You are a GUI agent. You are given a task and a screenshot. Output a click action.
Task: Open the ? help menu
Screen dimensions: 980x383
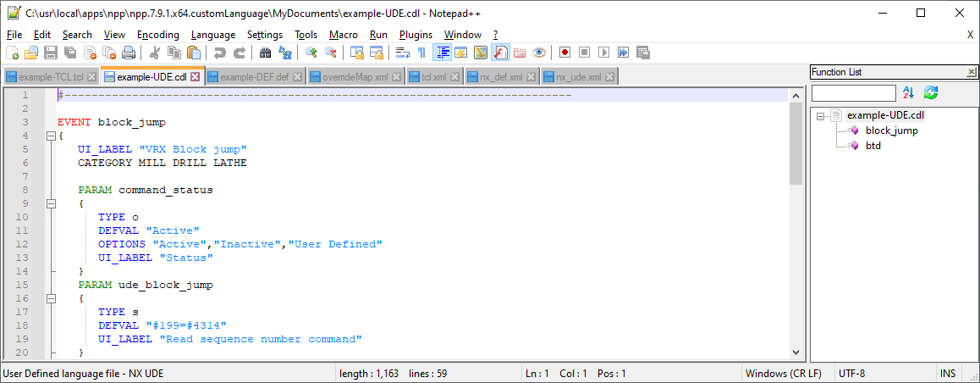pos(495,35)
